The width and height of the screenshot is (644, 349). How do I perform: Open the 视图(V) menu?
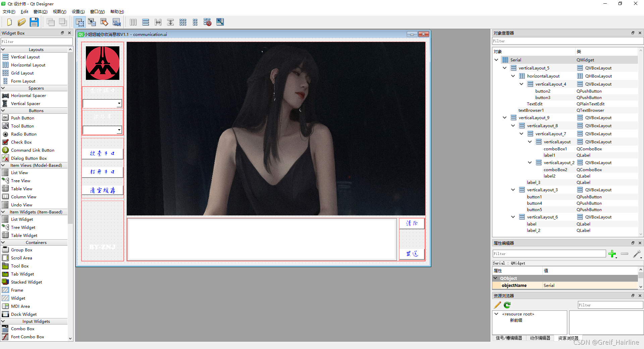[x=60, y=12]
